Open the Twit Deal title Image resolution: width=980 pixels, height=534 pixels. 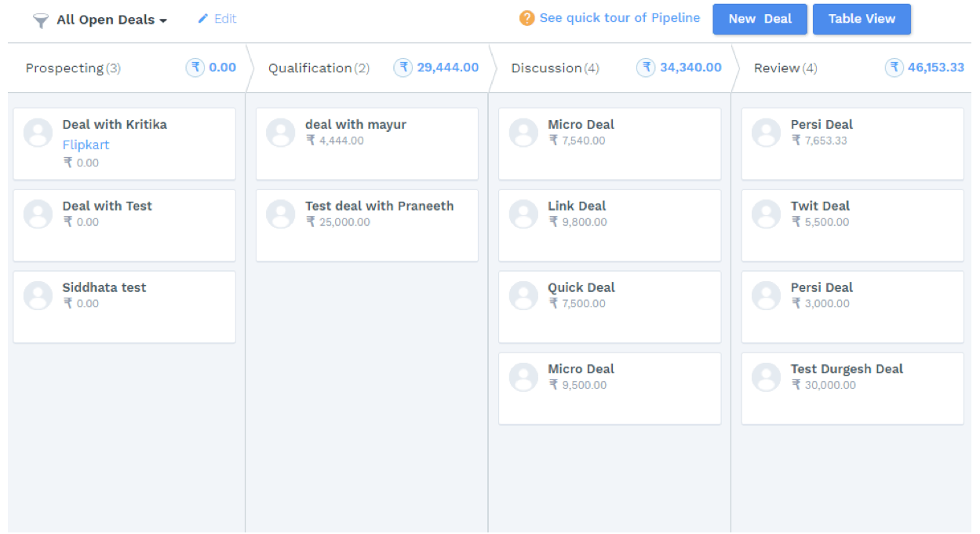point(820,206)
